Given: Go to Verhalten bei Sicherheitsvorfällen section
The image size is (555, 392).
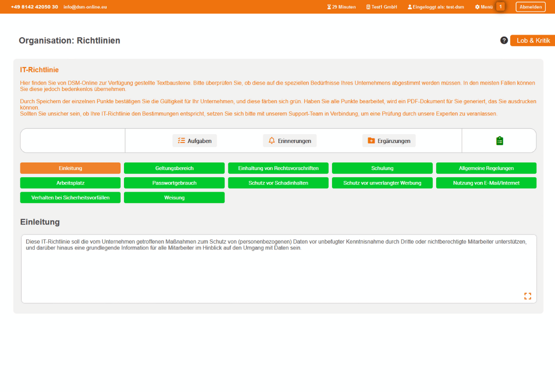Looking at the screenshot, I should click(x=70, y=197).
